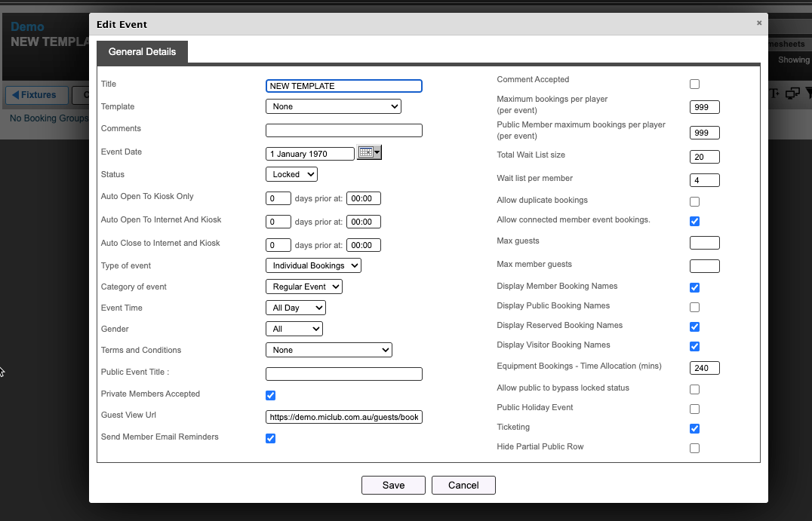The image size is (812, 521).
Task: Open the Gender dropdown
Action: point(294,329)
